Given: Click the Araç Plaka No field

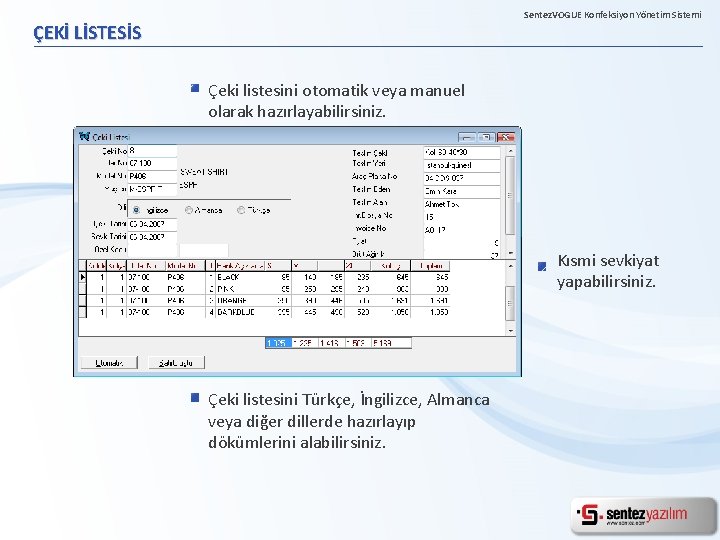Looking at the screenshot, I should click(461, 178).
